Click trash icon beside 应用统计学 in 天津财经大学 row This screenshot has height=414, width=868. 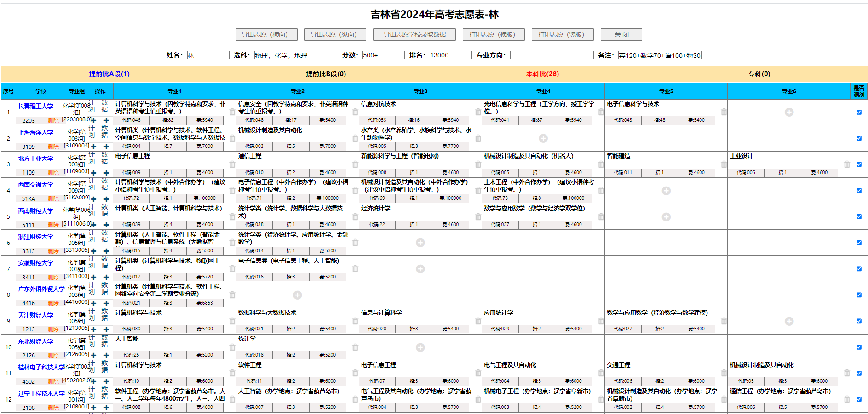[601, 321]
